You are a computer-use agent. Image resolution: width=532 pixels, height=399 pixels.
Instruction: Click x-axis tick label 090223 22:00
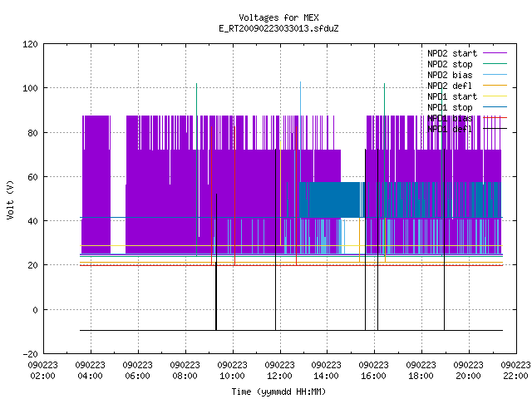tap(515, 371)
